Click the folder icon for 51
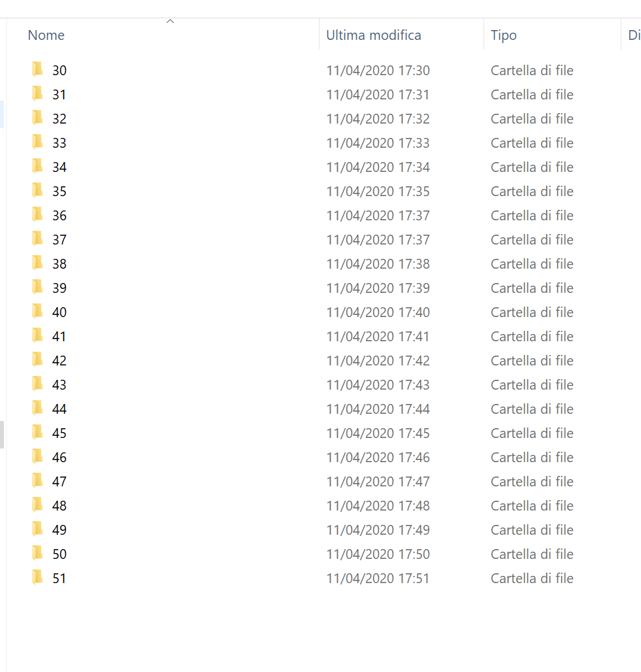 pyautogui.click(x=38, y=577)
